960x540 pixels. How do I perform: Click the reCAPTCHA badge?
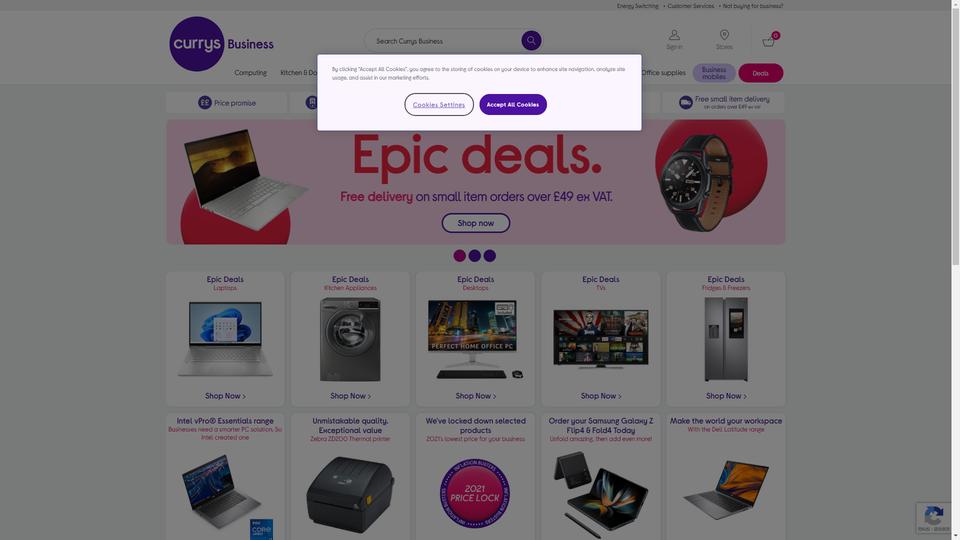pyautogui.click(x=933, y=518)
